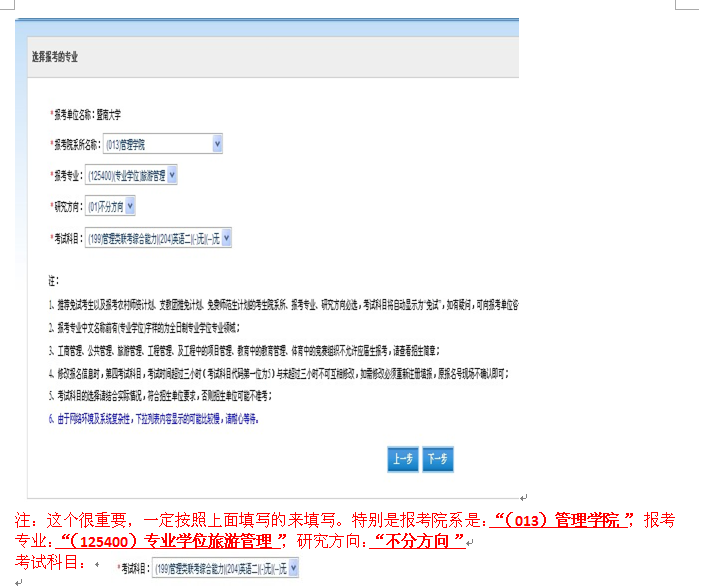Open the 研究方向 dropdown arrow
The width and height of the screenshot is (703, 586).
pos(129,207)
